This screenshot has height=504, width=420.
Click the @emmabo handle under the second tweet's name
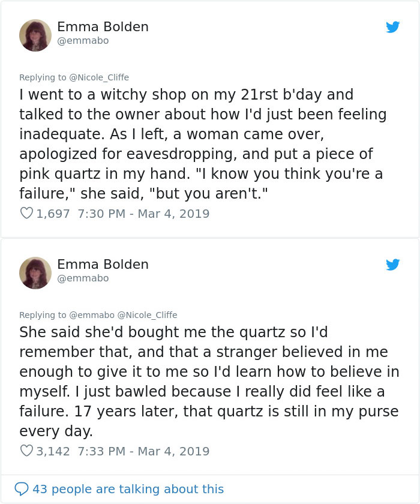[83, 278]
